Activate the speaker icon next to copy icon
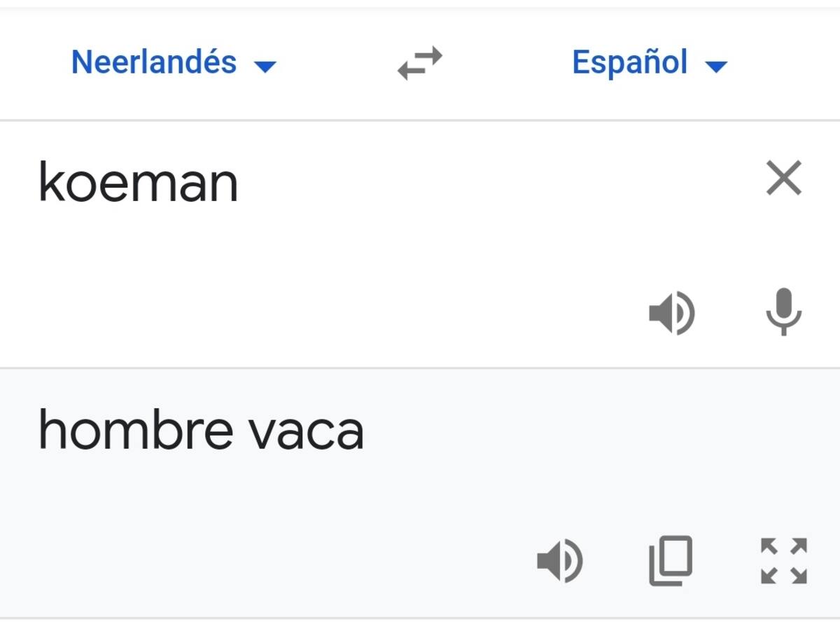840x624 pixels. [x=559, y=562]
